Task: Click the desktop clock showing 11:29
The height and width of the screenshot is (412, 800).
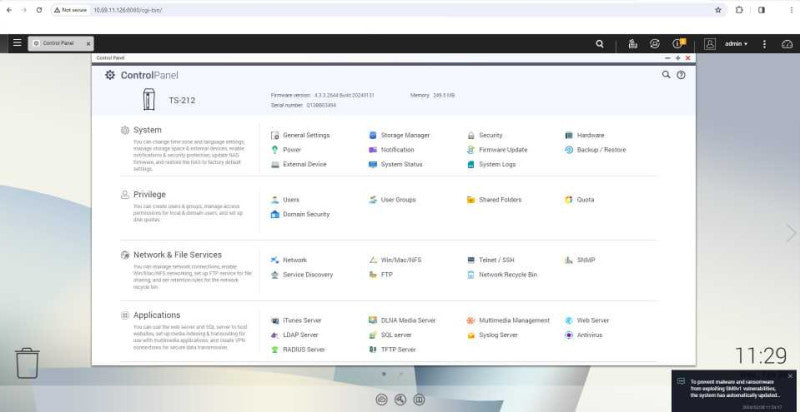Action: click(x=761, y=356)
